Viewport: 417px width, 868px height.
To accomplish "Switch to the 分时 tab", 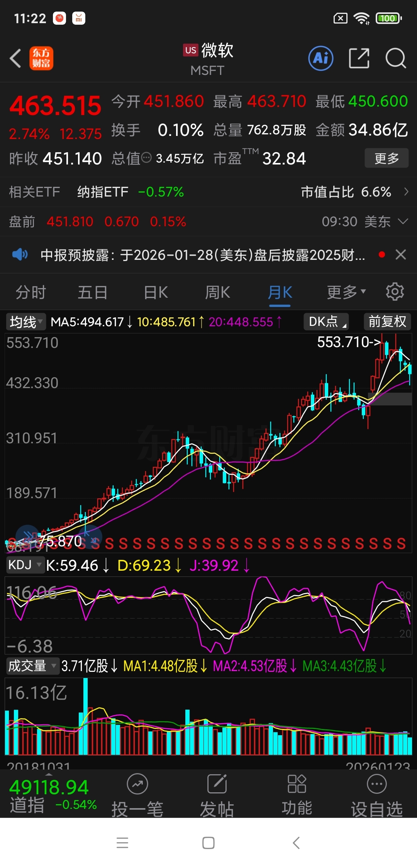I will tap(31, 292).
